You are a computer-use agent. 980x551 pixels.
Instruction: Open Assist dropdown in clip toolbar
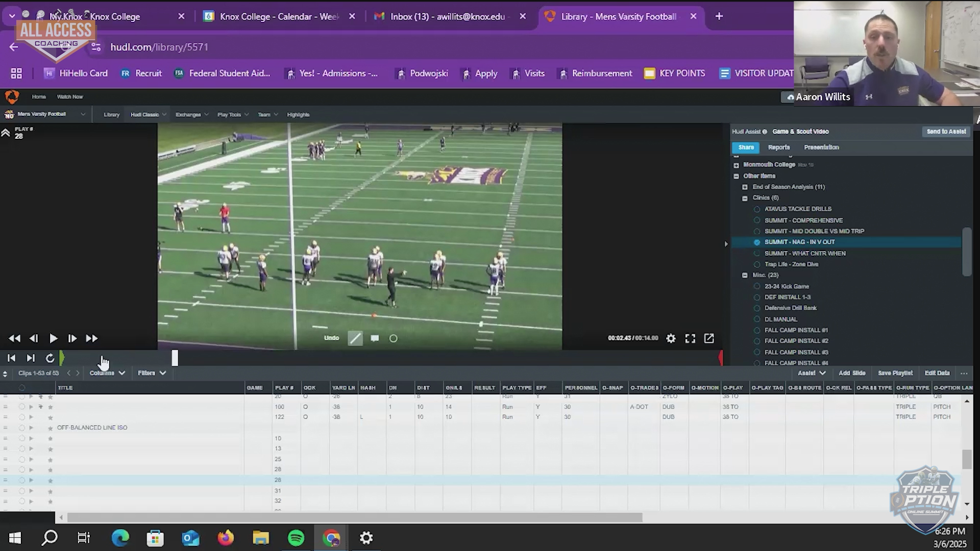[812, 373]
